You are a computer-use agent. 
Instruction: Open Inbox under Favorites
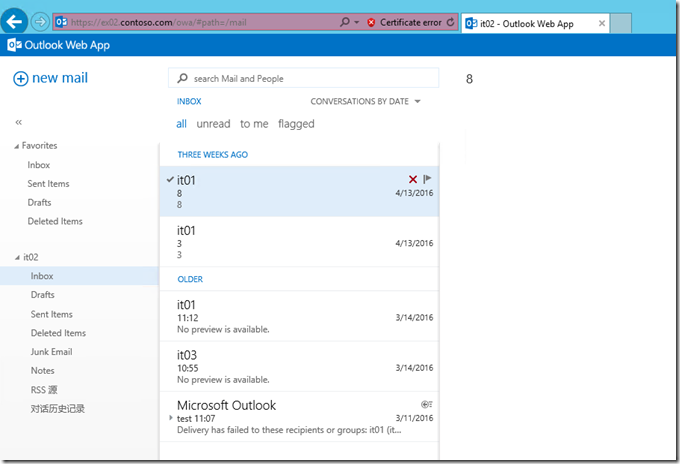(39, 165)
